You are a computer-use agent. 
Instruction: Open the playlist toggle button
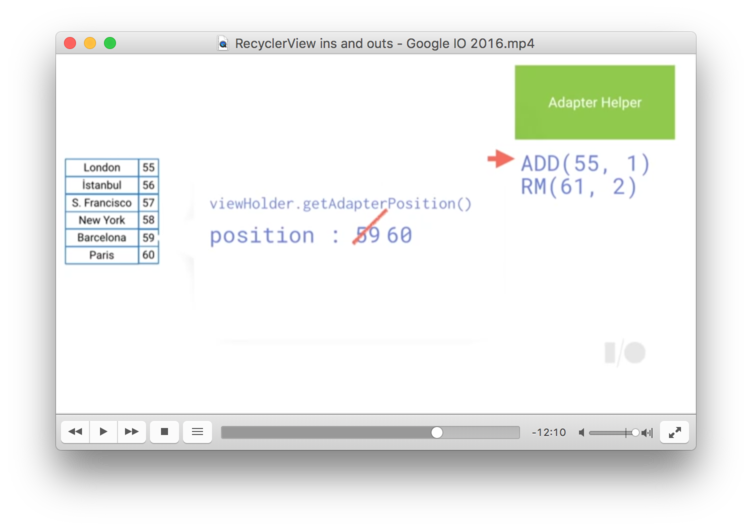tap(197, 432)
